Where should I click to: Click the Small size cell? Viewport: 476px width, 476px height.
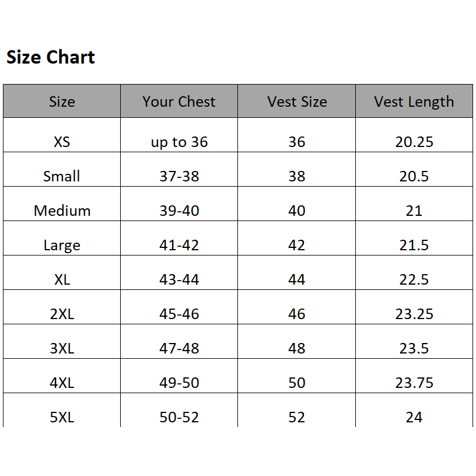click(x=62, y=176)
